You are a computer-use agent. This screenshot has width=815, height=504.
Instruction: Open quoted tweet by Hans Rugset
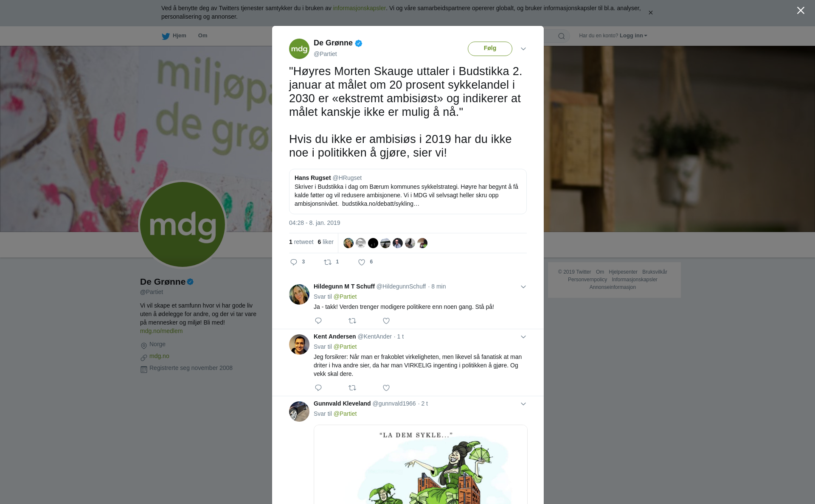[407, 191]
